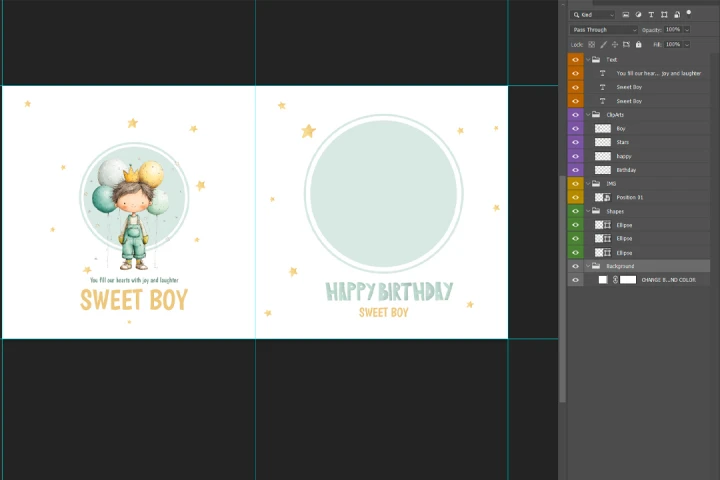Open the Pass Through blend mode dropdown
This screenshot has width=720, height=480.
click(x=604, y=30)
